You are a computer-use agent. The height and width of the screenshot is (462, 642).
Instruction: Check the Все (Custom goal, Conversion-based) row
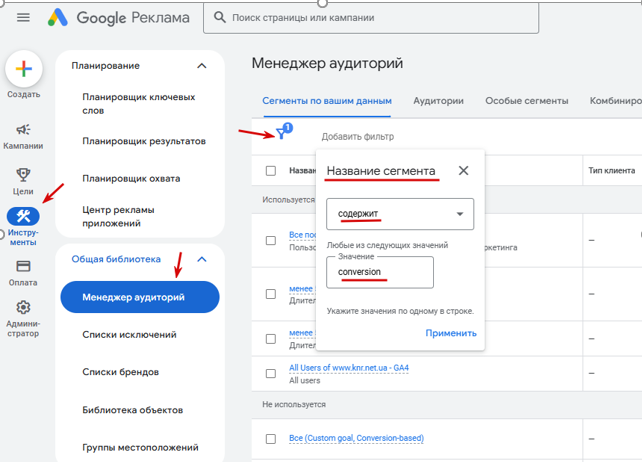pos(271,439)
